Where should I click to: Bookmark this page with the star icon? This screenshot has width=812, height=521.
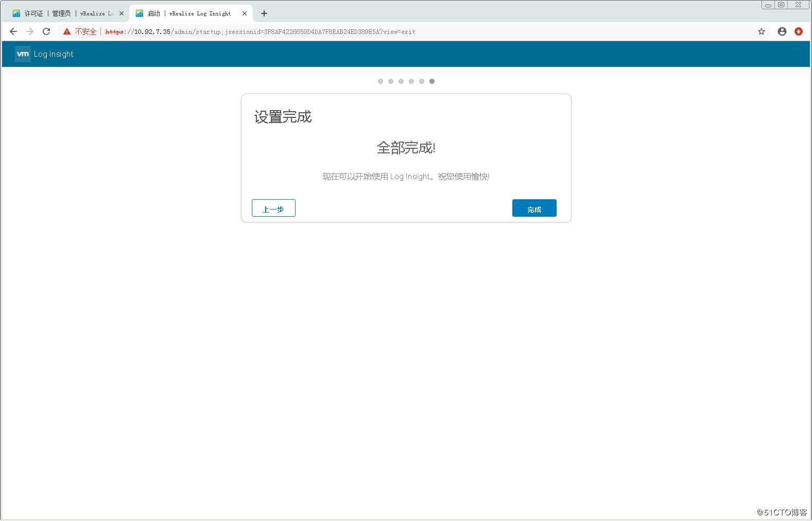click(762, 31)
